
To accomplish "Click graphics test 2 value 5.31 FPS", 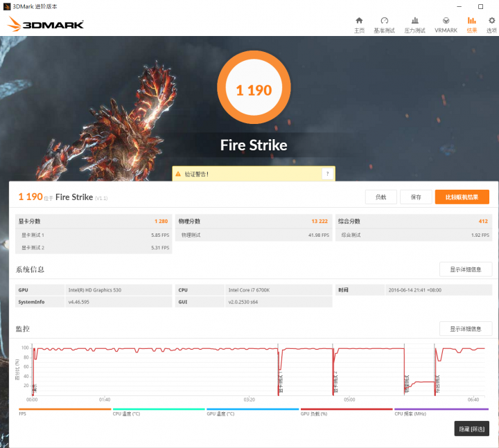I will 160,248.
